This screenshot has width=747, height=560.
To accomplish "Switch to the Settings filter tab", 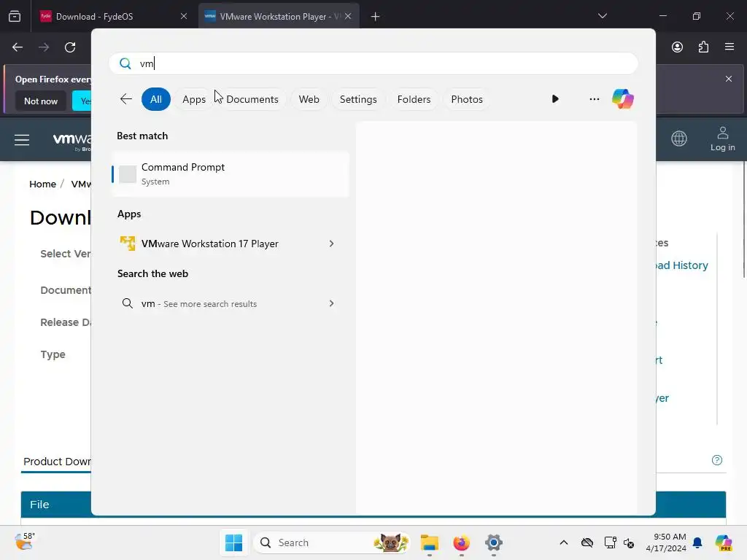I will point(358,99).
